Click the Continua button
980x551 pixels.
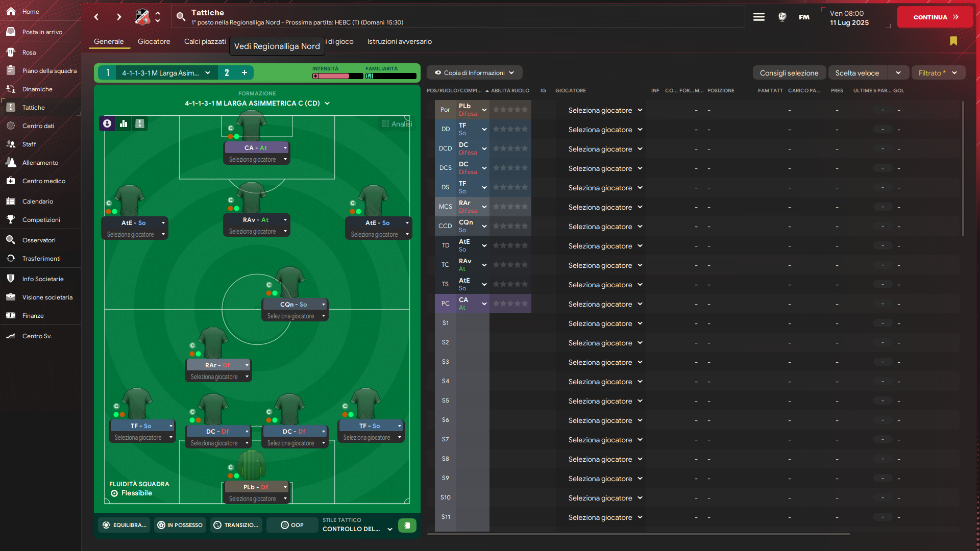[x=935, y=17]
